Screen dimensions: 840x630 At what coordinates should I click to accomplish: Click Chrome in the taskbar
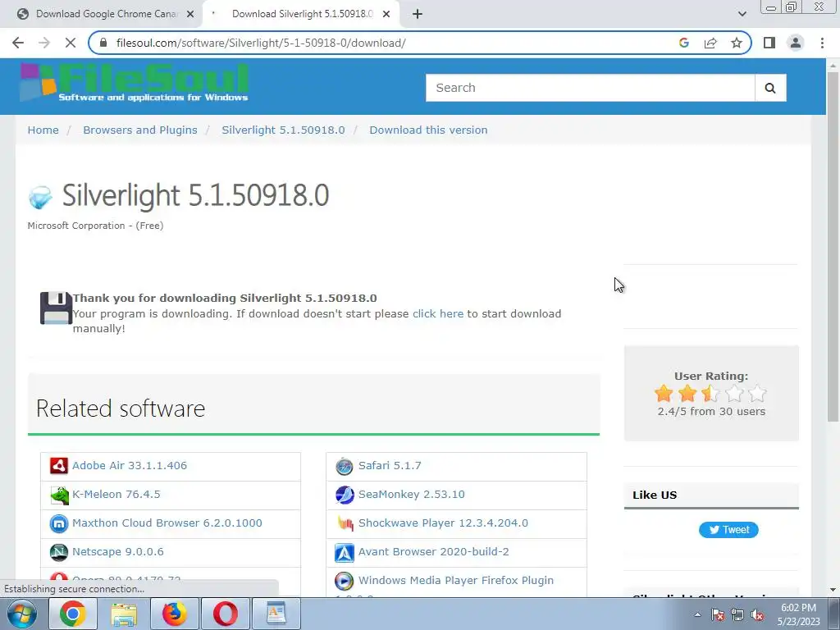(73, 614)
